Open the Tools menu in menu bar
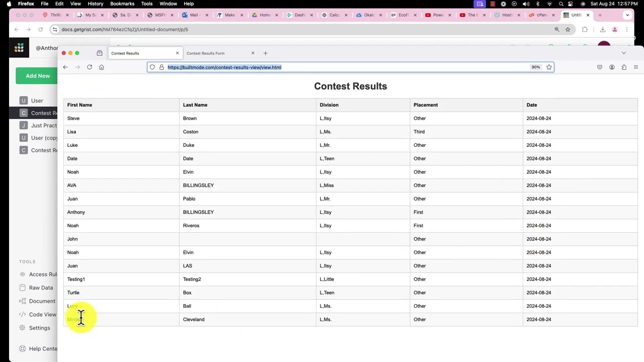This screenshot has height=362, width=644. coord(147,4)
